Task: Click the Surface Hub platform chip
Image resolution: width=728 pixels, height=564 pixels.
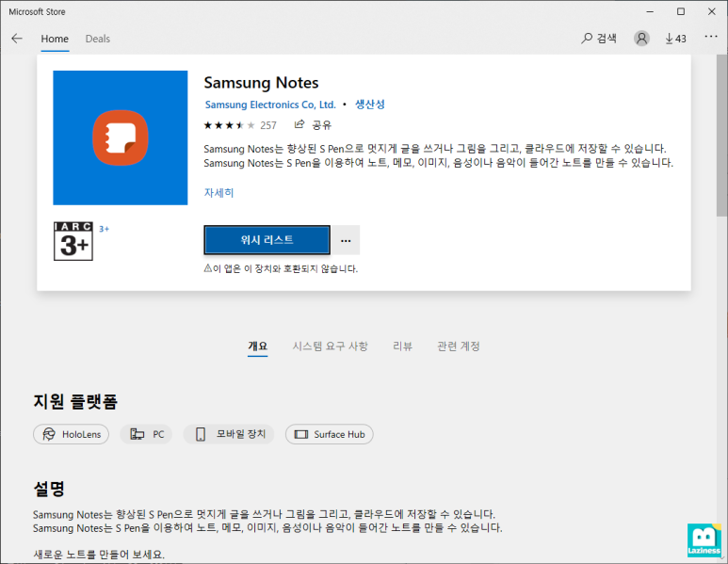Action: pos(330,434)
